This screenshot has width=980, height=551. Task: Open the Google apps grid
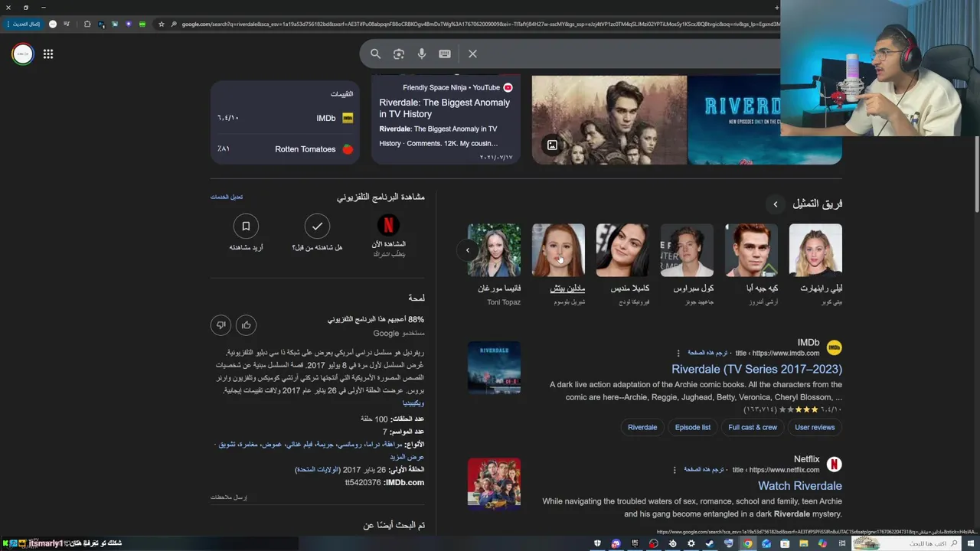pos(48,54)
